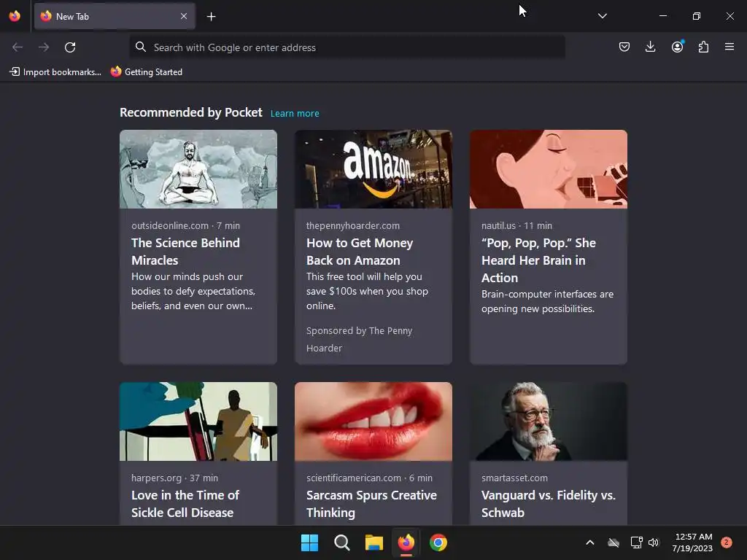Viewport: 747px width, 560px height.
Task: Focus the Search with Google address field
Action: (x=347, y=47)
